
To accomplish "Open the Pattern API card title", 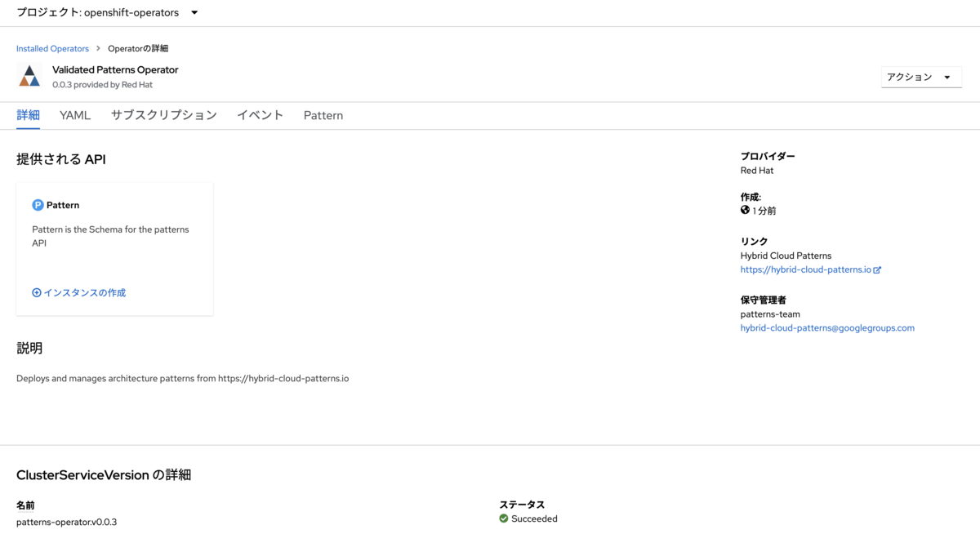I will point(63,205).
